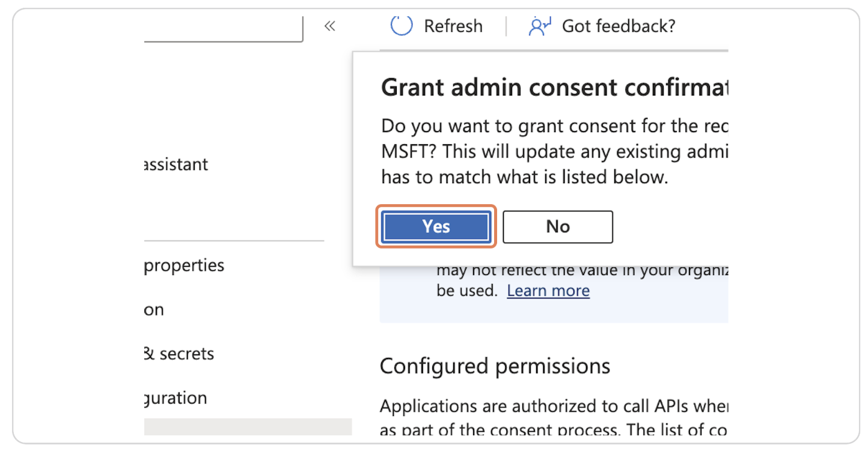
Task: Click the Got feedback person icon
Action: [x=539, y=26]
